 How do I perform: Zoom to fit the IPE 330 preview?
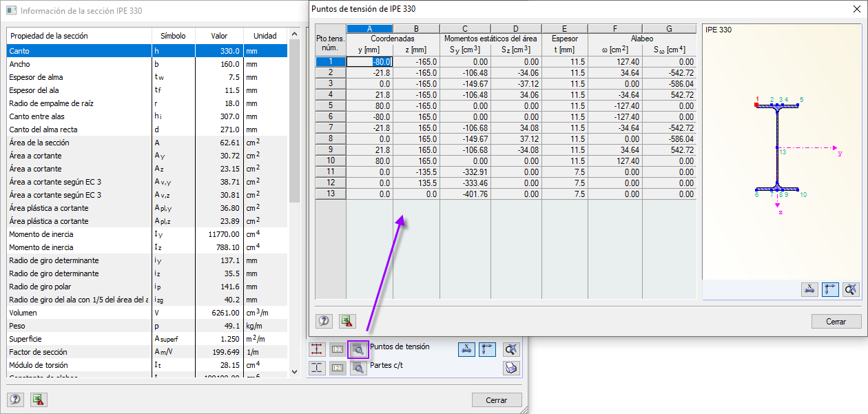point(851,289)
